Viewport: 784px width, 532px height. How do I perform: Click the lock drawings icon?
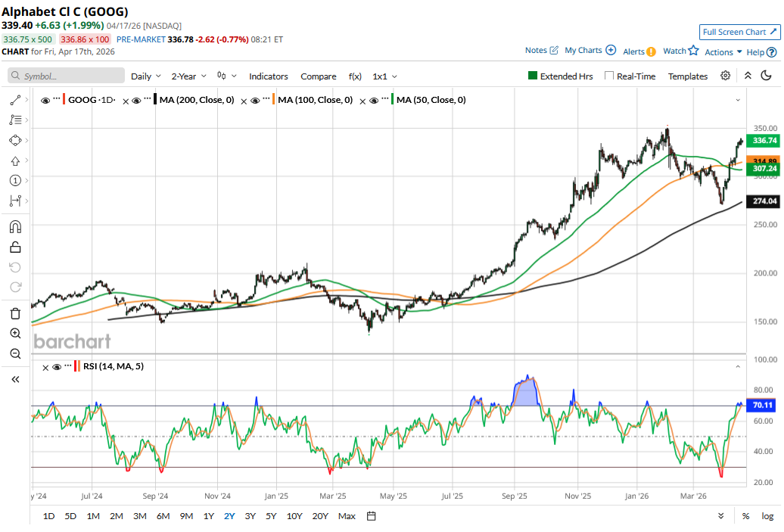[15, 247]
